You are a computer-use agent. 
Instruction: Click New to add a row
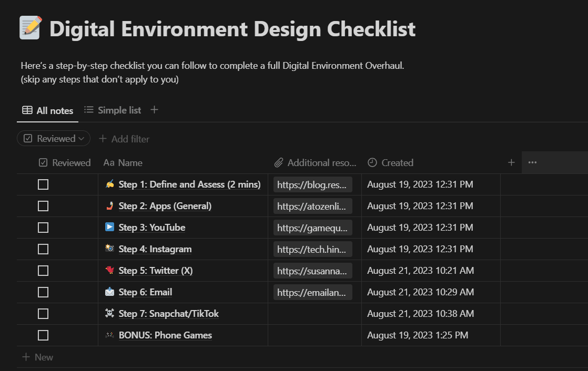(x=38, y=357)
